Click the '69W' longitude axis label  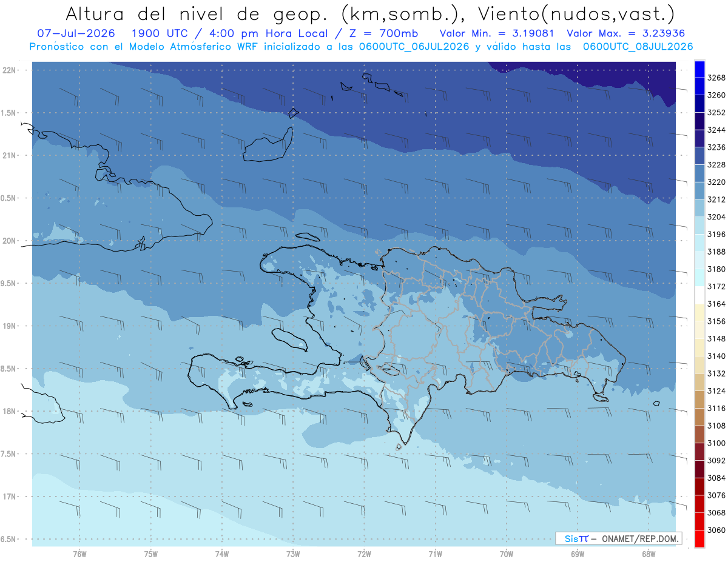point(578,554)
